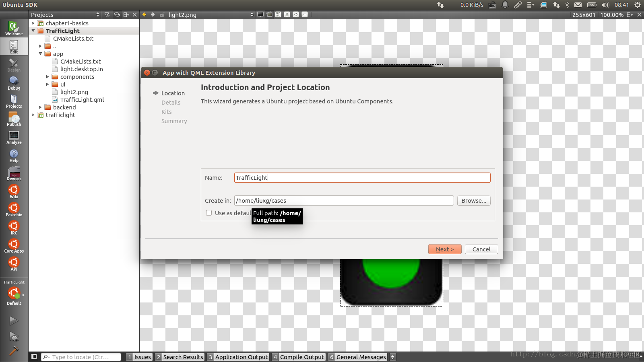Open the Welcome mode
The height and width of the screenshot is (362, 644).
[x=14, y=29]
